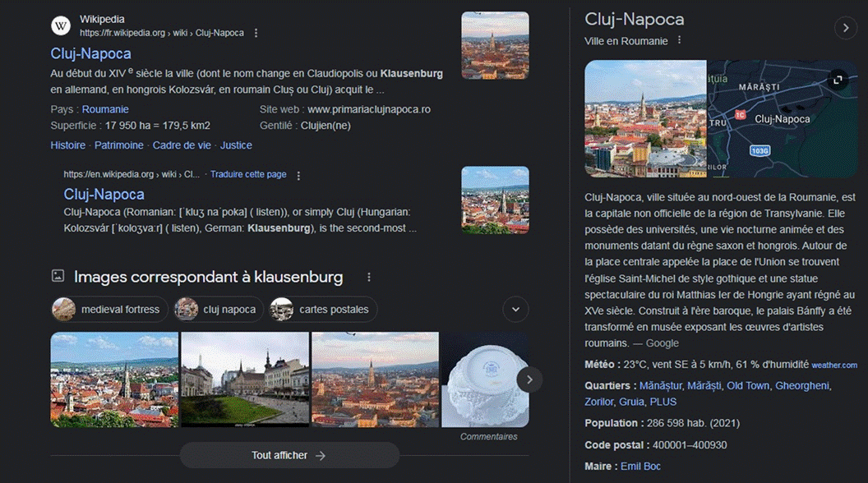The width and height of the screenshot is (868, 483).
Task: Open the English Cluj-Napoca Wikipedia title
Action: (104, 194)
